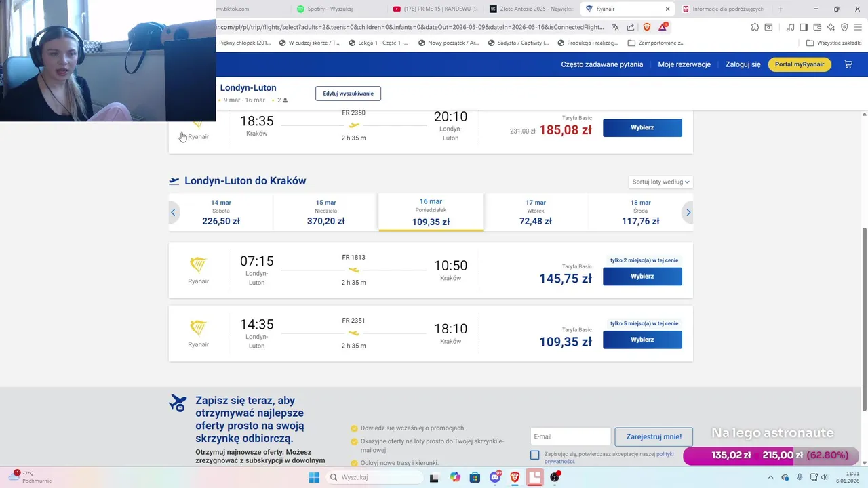Screen dimensions: 868x488
Task: Open Microsoft Store taskbar icon
Action: [475, 477]
